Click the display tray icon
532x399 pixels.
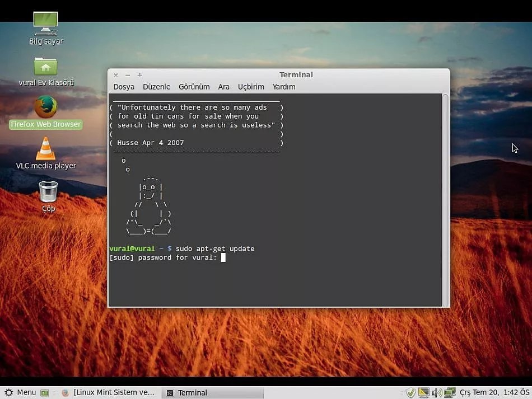[x=423, y=392]
